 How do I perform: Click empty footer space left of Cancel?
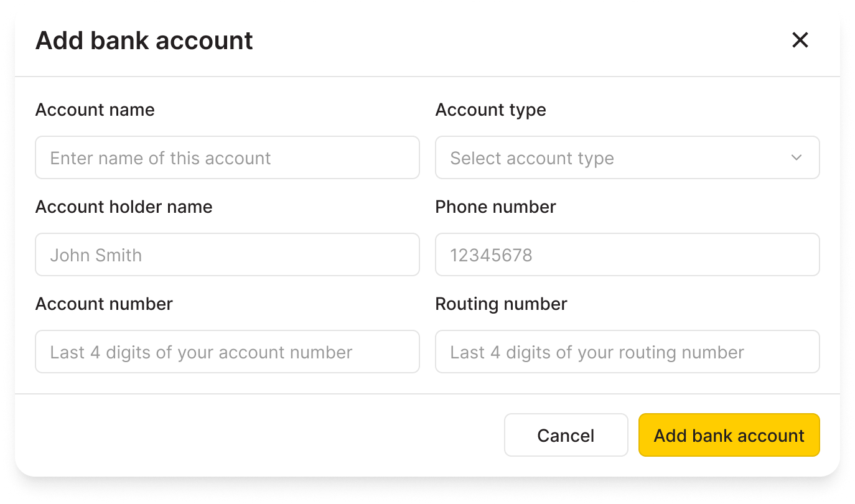[x=261, y=436]
